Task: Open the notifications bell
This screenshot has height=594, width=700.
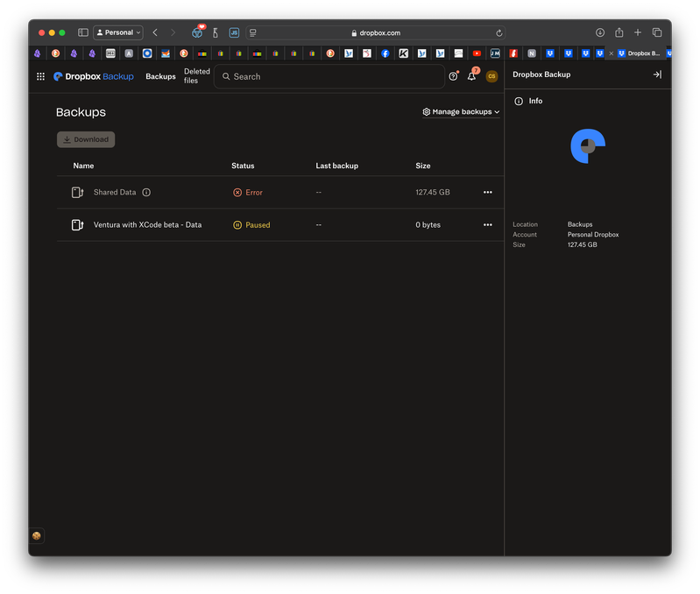Action: 471,77
